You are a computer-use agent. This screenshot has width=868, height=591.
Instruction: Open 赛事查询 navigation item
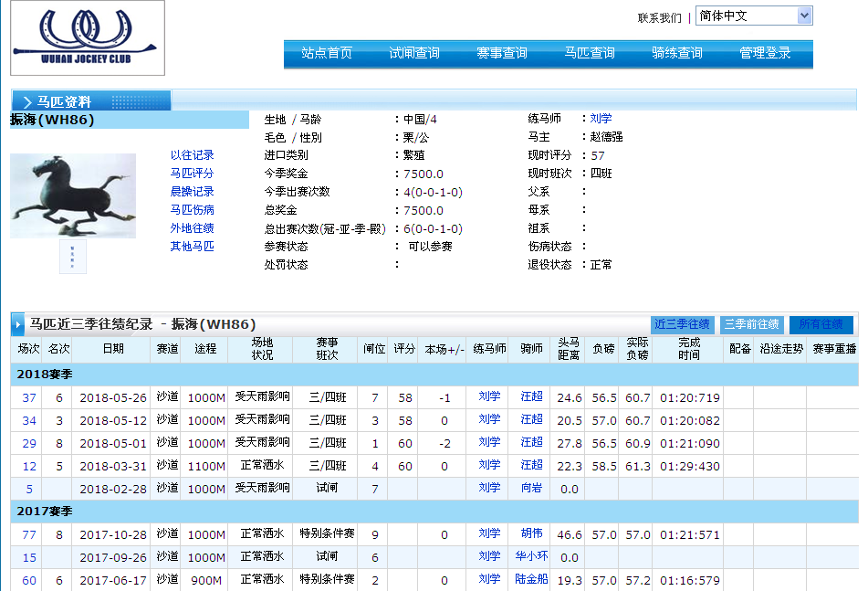502,53
